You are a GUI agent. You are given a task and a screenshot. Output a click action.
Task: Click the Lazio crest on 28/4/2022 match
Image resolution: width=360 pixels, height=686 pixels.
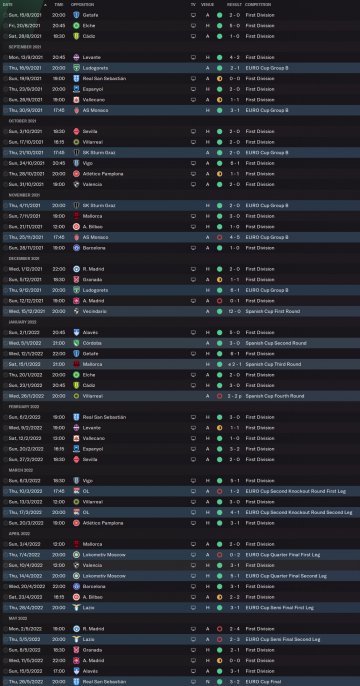coord(76,608)
